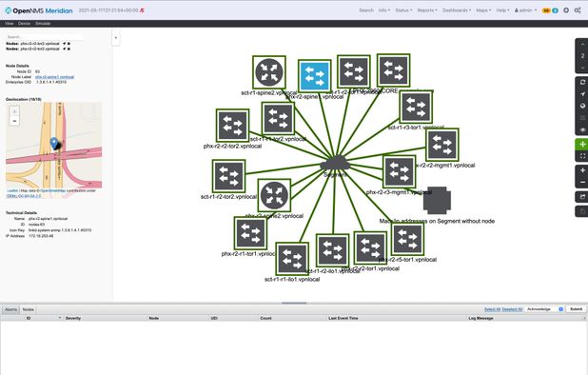Open the View menu
Screen dimensions: 588x375
(9, 23)
